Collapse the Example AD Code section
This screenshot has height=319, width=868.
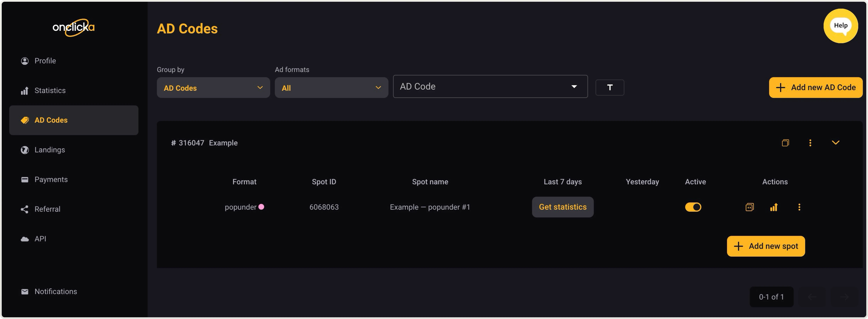pyautogui.click(x=835, y=143)
